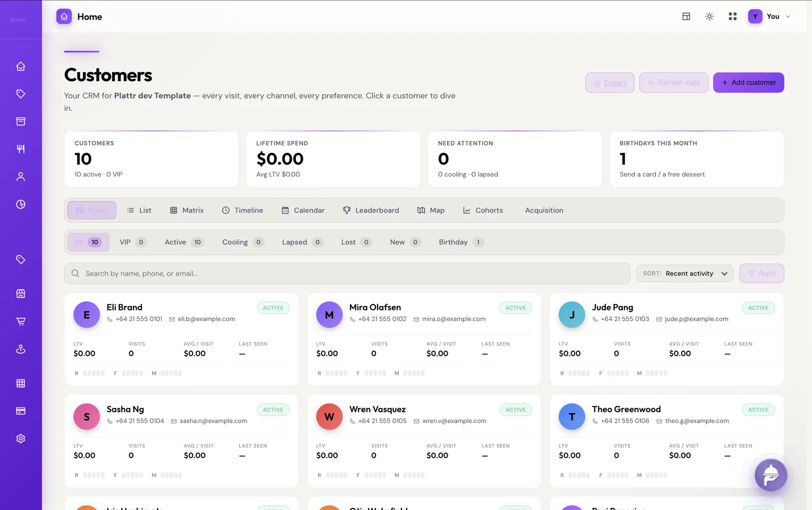
Task: Click the layout panel icon in top bar
Action: (686, 16)
